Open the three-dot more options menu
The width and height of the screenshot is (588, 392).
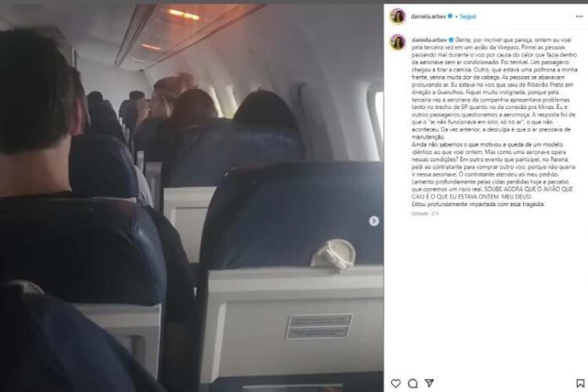click(580, 17)
